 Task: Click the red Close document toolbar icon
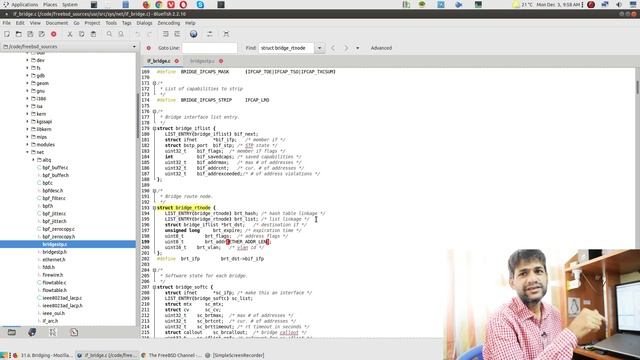pos(53,34)
